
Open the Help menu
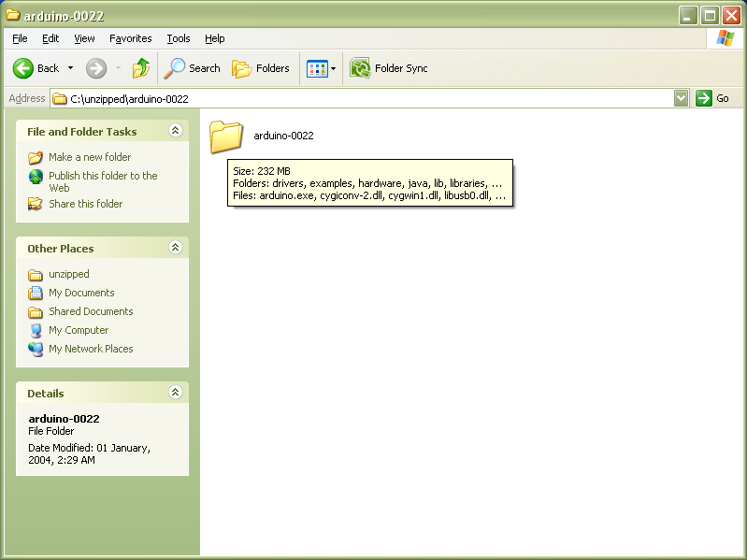pos(214,38)
